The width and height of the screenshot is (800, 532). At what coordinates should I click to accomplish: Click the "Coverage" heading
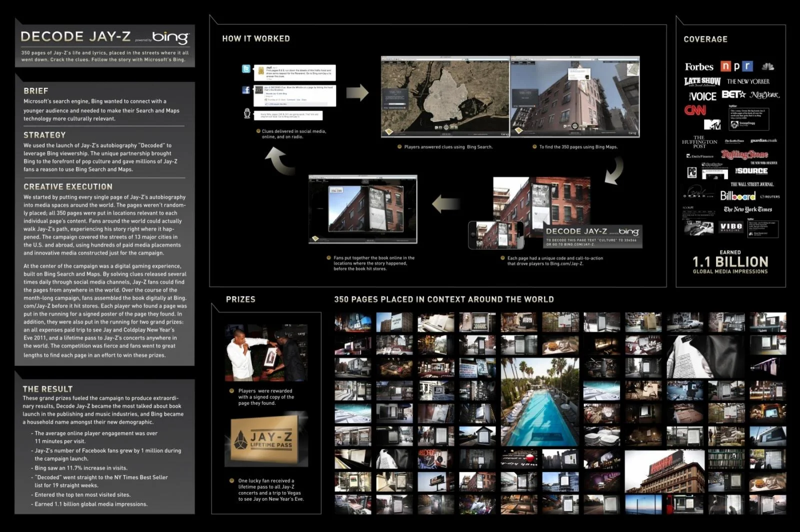tap(705, 39)
